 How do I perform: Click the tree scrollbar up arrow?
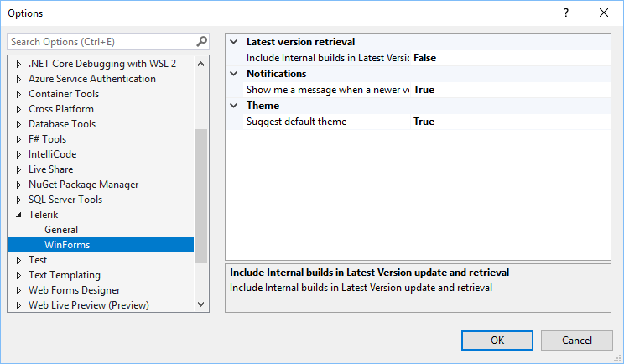pyautogui.click(x=201, y=64)
